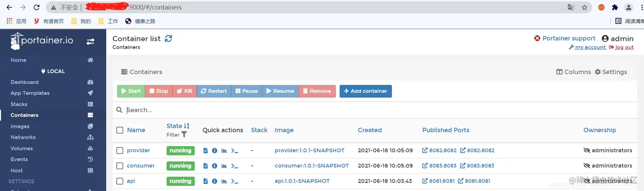The height and width of the screenshot is (191, 644).
Task: Toggle the sidebar collapse arrows icon
Action: (90, 41)
